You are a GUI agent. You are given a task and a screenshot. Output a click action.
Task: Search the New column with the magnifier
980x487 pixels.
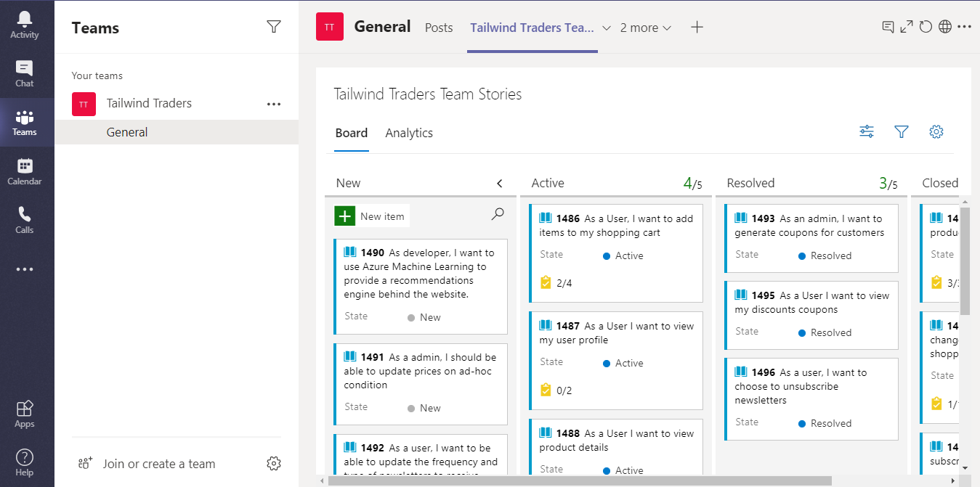(498, 214)
